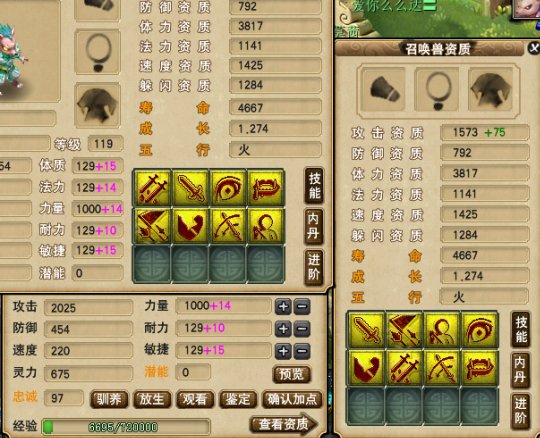Select the first empty skill slot in left panel
The width and height of the screenshot is (540, 438).
tap(152, 264)
